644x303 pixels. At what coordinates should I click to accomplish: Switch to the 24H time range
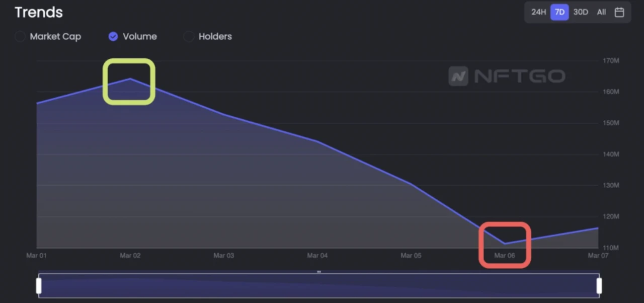538,12
